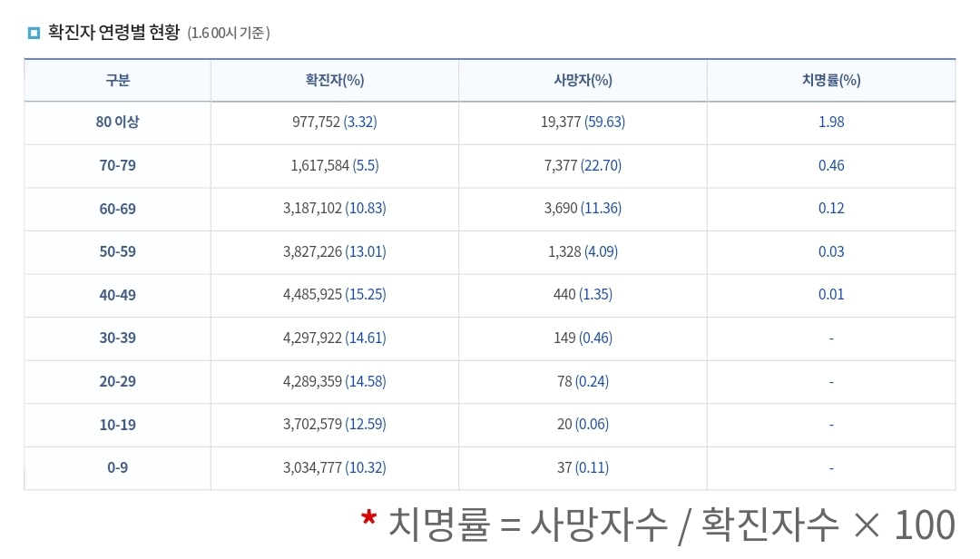Select the 30-39 age group label
This screenshot has height=559, width=980.
[117, 338]
